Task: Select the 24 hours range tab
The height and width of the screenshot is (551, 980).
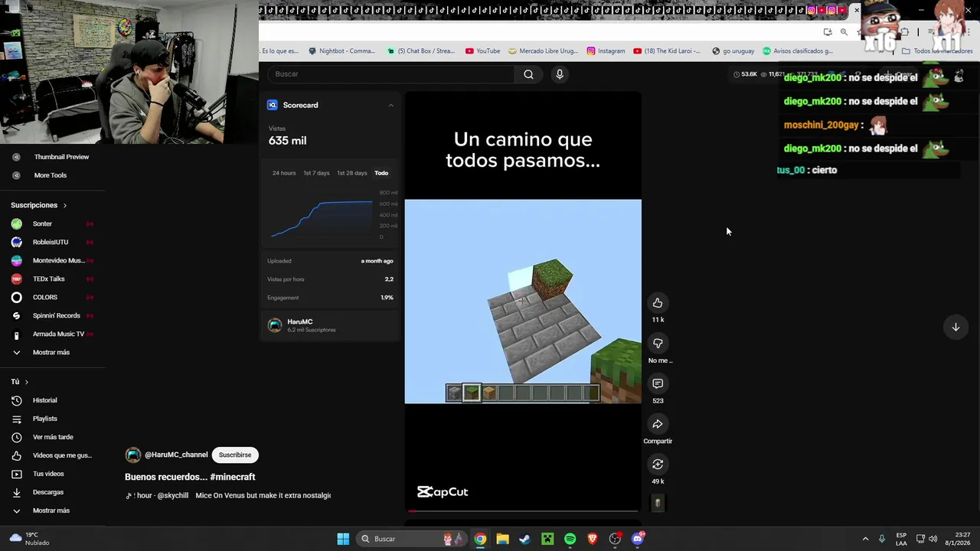Action: (x=284, y=173)
